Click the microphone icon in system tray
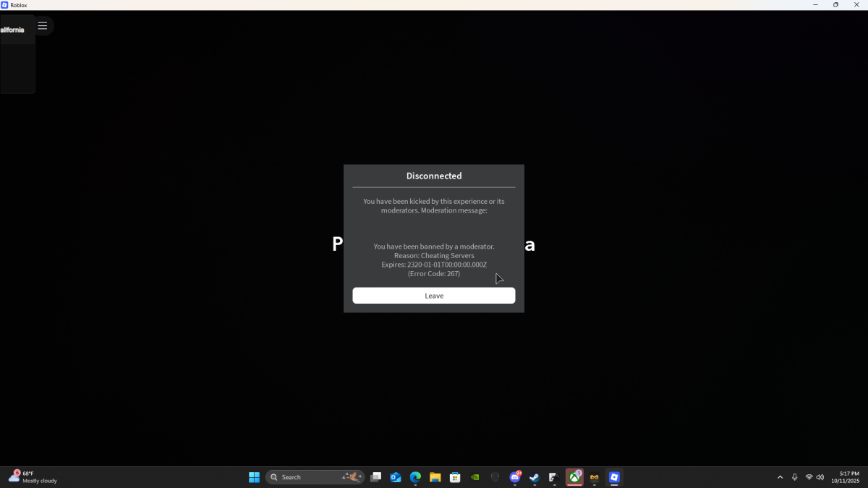 (x=794, y=477)
